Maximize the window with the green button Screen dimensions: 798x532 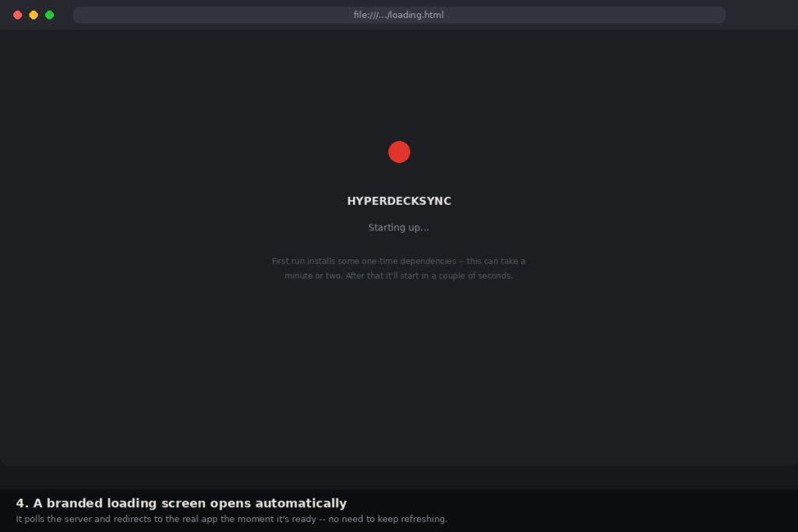click(x=49, y=15)
